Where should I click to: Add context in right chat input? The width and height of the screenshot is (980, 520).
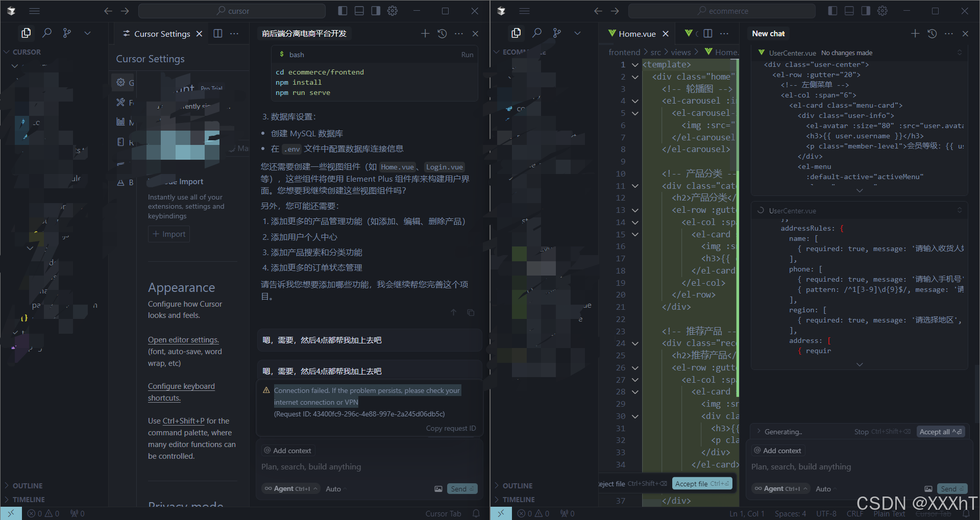coord(778,451)
